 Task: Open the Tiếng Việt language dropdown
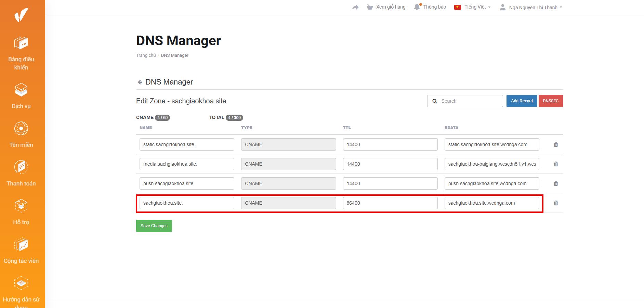(x=473, y=7)
